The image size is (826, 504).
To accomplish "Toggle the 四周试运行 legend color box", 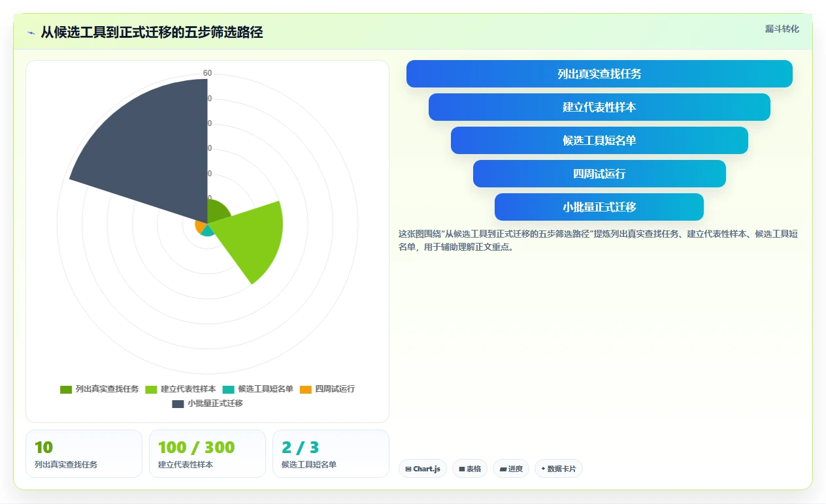I will point(306,389).
